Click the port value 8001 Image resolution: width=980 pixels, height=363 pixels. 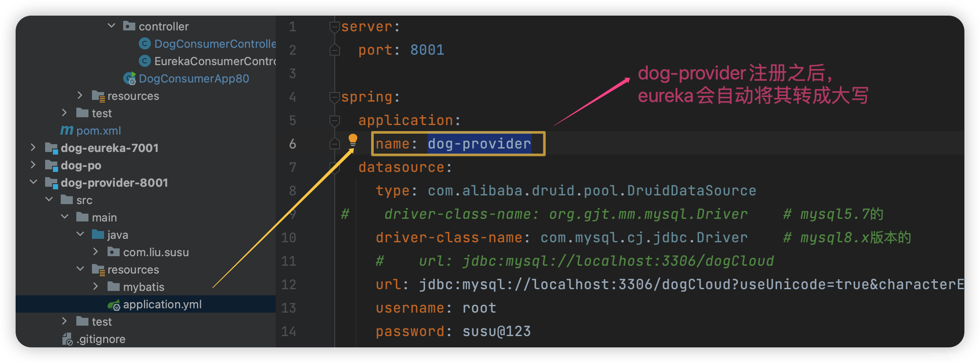427,50
